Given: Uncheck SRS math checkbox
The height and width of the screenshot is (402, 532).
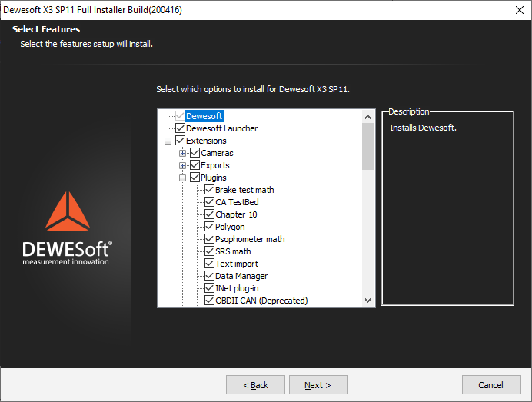Looking at the screenshot, I should point(210,251).
